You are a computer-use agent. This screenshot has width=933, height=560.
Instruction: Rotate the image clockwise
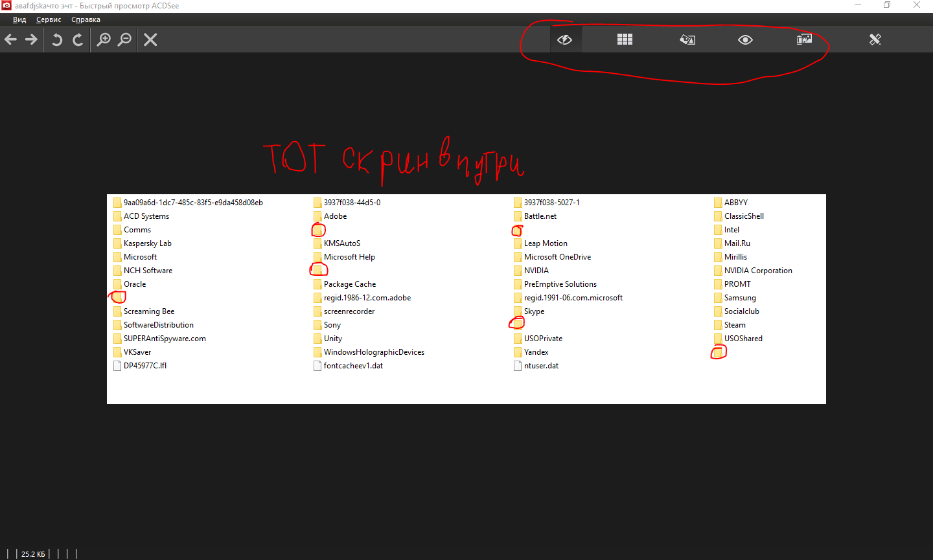[x=78, y=39]
